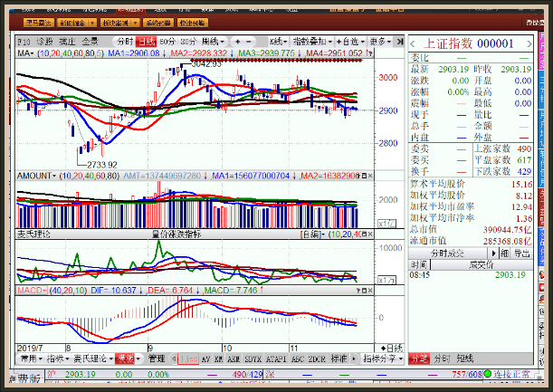553x392 pixels.
Task: Select the ATAPI indicator tab
Action: 276,359
